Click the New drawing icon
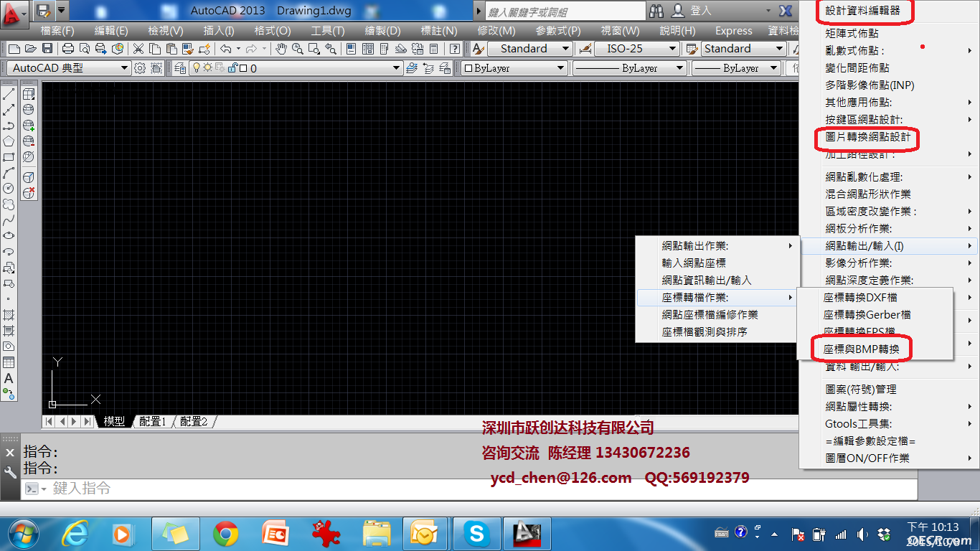The height and width of the screenshot is (551, 980). (x=14, y=49)
